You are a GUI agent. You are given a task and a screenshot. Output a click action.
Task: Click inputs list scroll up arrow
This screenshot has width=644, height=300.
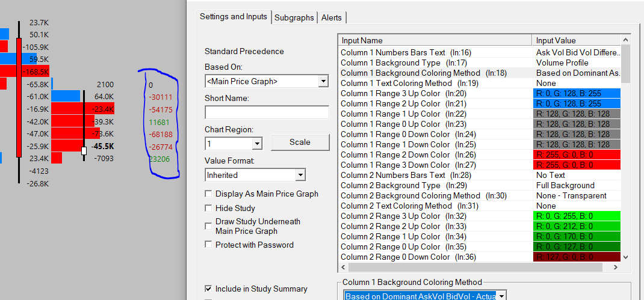pos(625,40)
